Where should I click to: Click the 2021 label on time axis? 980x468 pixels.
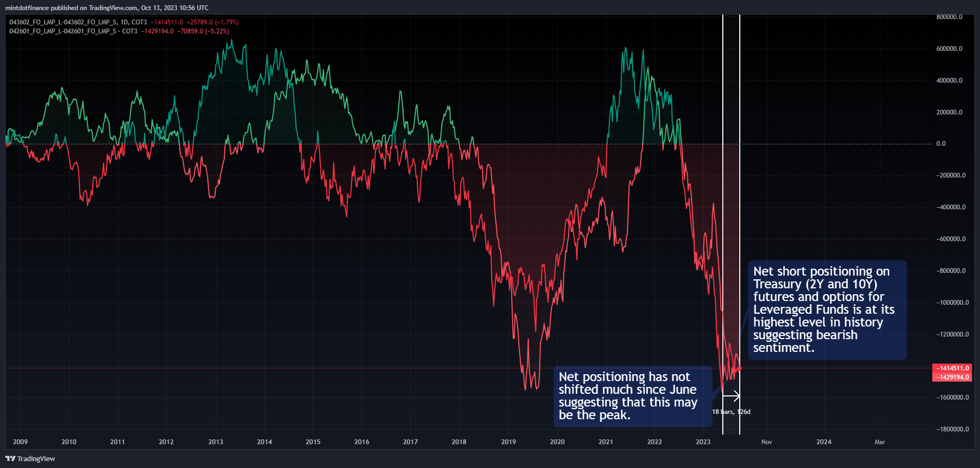606,442
